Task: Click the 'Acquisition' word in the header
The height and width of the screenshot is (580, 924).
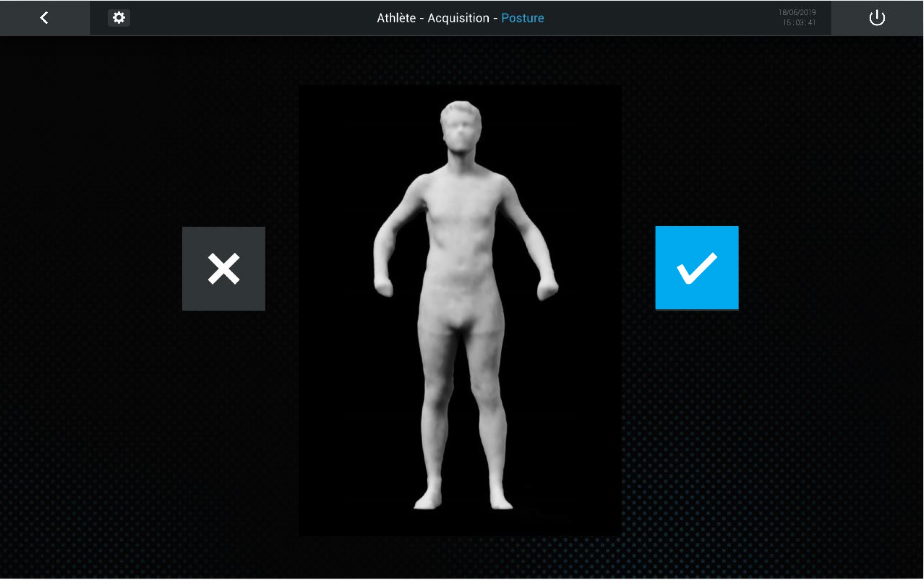Action: coord(458,18)
